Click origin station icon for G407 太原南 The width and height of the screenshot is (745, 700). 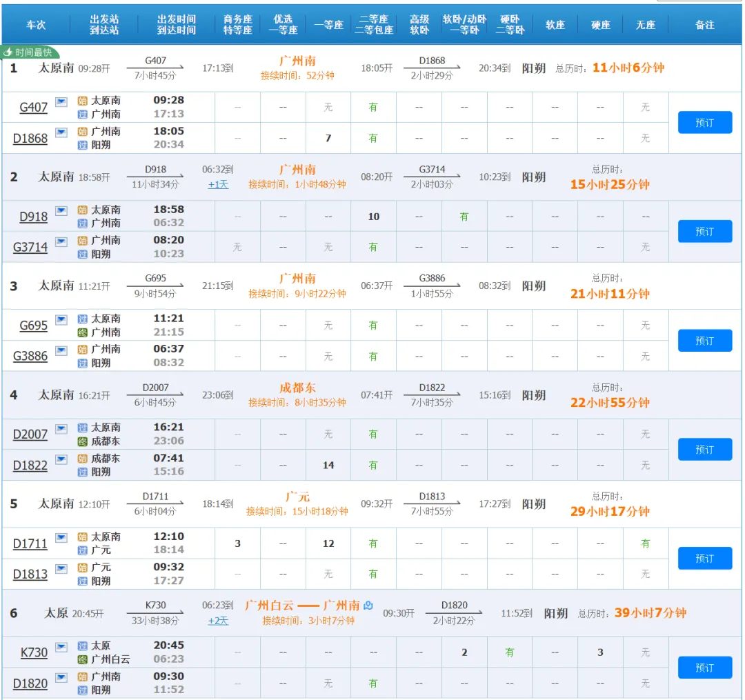[x=82, y=101]
